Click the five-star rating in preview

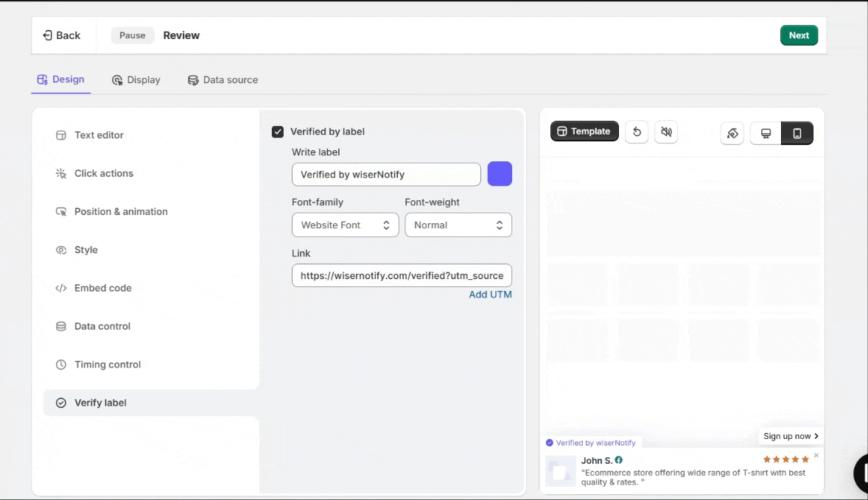coord(785,459)
